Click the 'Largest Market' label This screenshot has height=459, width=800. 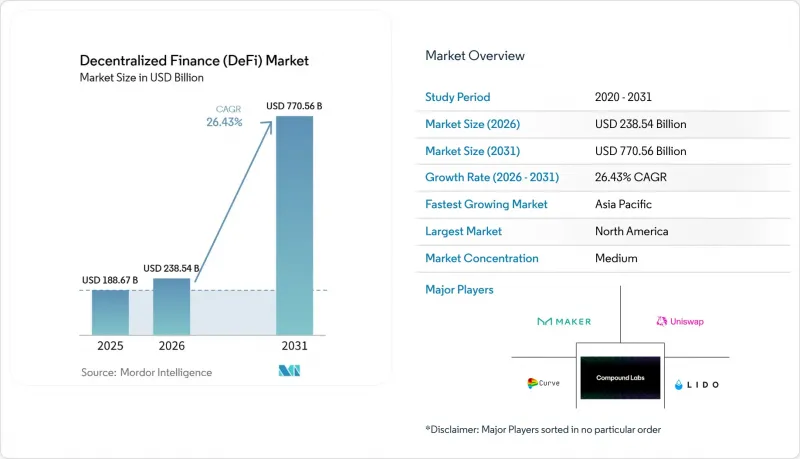pyautogui.click(x=464, y=231)
